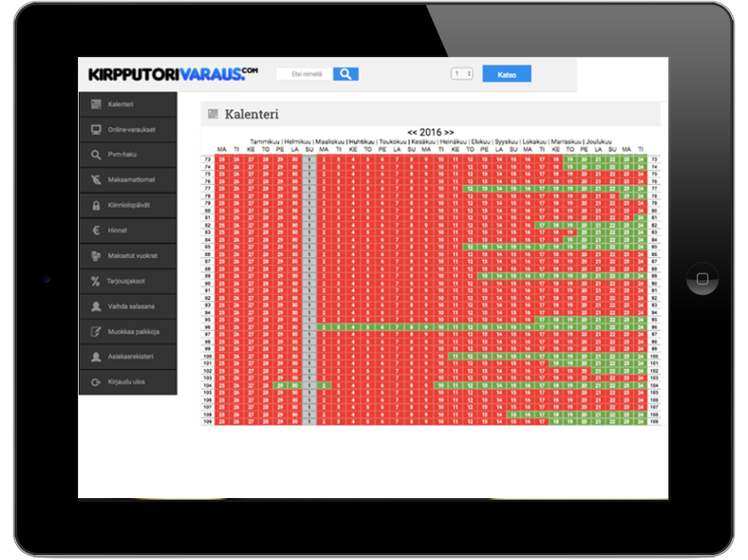Click the Kirpputorivaraus.com logo
748x560 pixels.
coord(173,74)
